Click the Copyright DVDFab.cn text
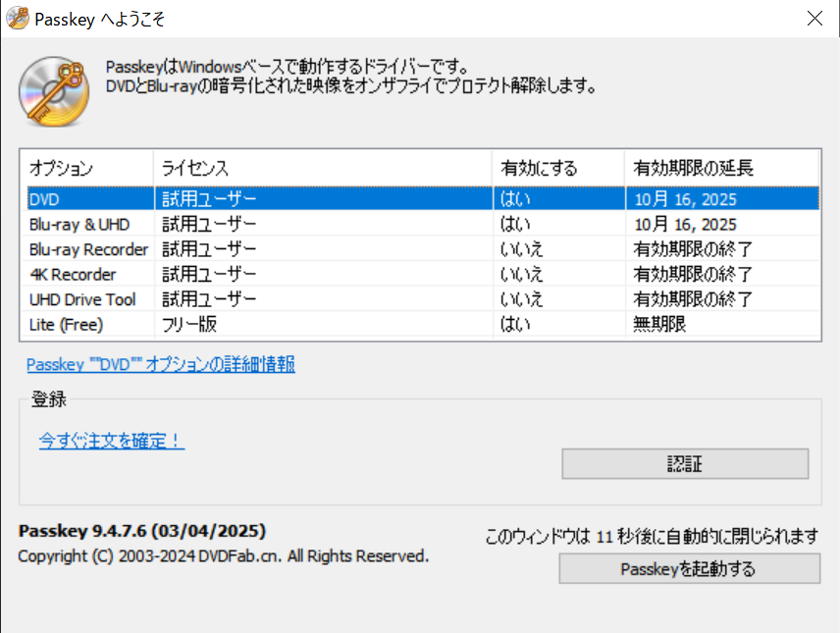This screenshot has height=633, width=840. coord(224,556)
